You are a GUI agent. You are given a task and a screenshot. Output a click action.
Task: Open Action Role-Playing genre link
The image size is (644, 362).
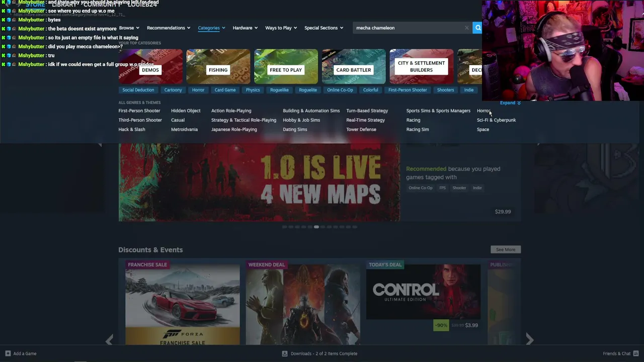231,111
